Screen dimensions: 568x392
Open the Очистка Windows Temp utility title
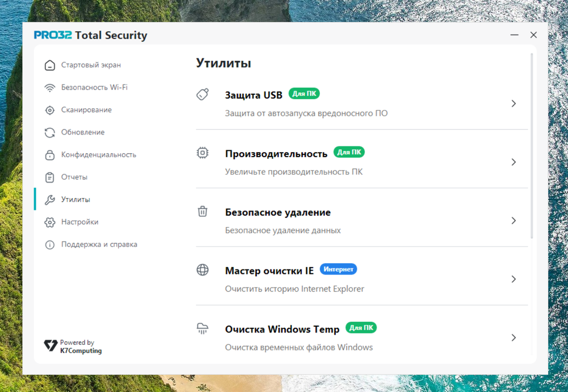pyautogui.click(x=282, y=330)
